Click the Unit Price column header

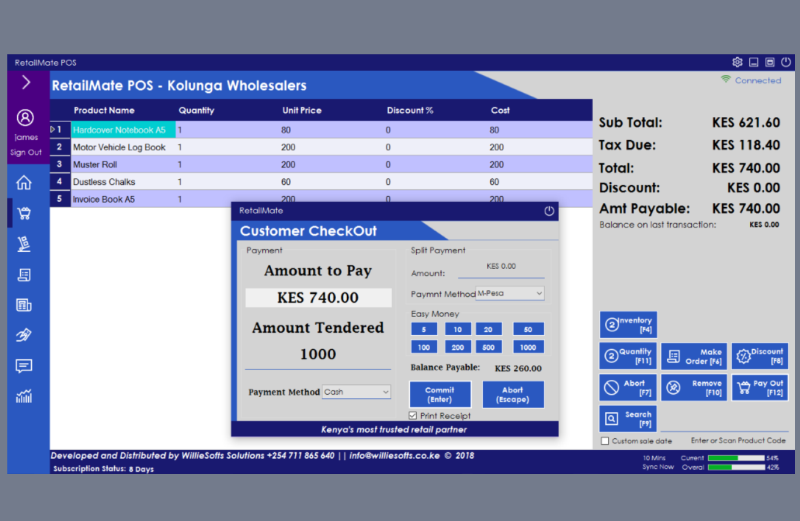tap(302, 110)
